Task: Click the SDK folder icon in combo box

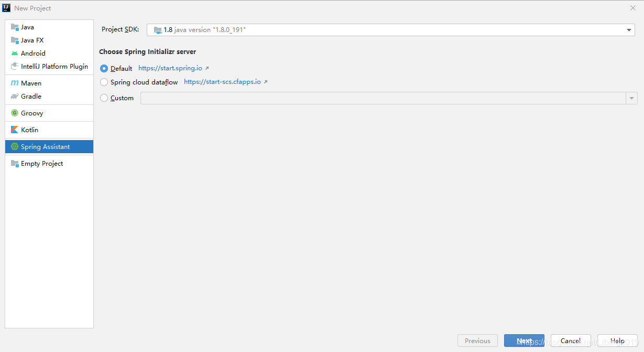Action: tap(158, 30)
